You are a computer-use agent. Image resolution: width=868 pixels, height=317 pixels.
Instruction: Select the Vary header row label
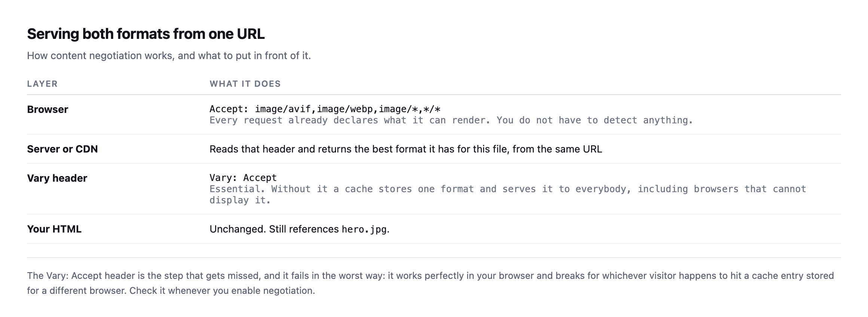tap(57, 178)
